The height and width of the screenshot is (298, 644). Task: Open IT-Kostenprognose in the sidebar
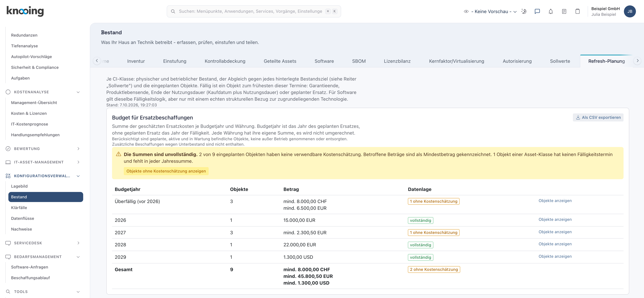(x=30, y=124)
